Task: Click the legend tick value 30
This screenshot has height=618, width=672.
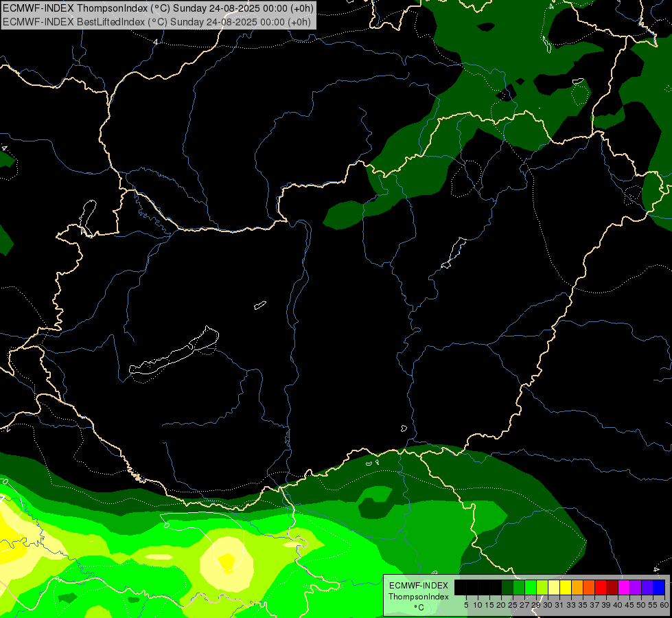Action: click(x=548, y=605)
